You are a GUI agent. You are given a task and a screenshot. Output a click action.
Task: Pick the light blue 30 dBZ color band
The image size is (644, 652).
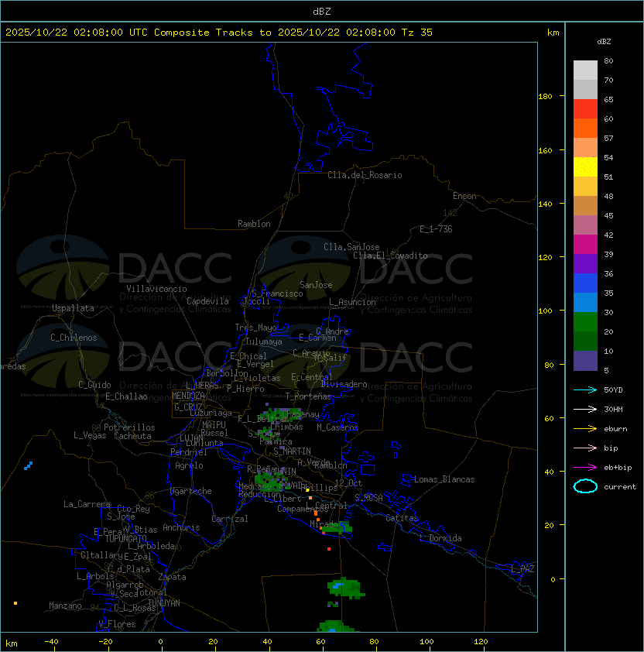click(x=585, y=303)
